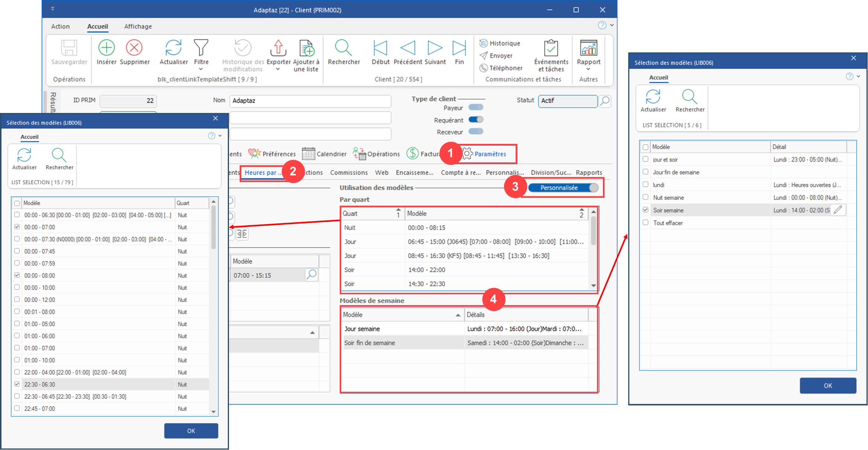This screenshot has width=868, height=450.
Task: Switch to the Affichage ribbon tab
Action: (138, 26)
